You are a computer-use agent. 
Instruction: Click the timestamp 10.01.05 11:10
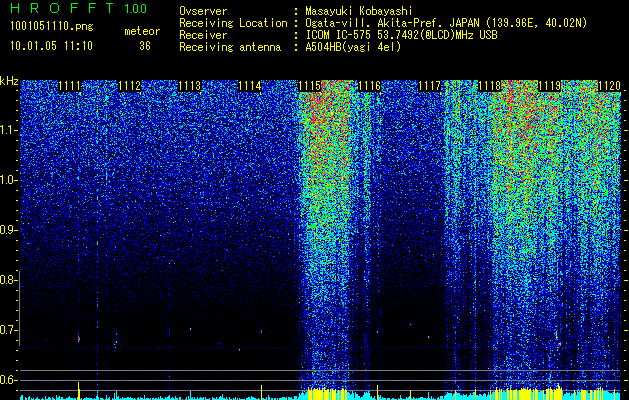pyautogui.click(x=51, y=46)
